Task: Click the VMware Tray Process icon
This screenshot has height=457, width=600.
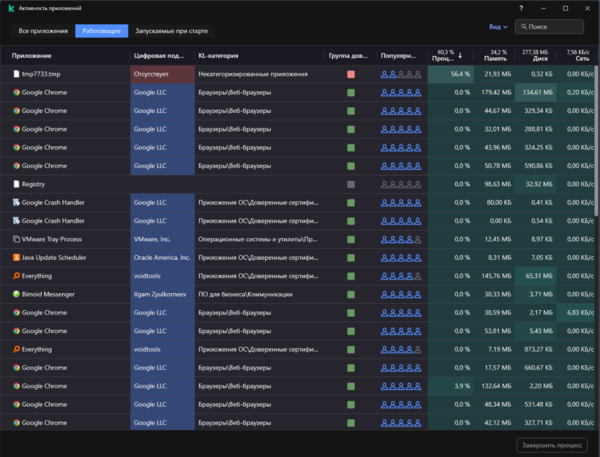Action: click(16, 239)
